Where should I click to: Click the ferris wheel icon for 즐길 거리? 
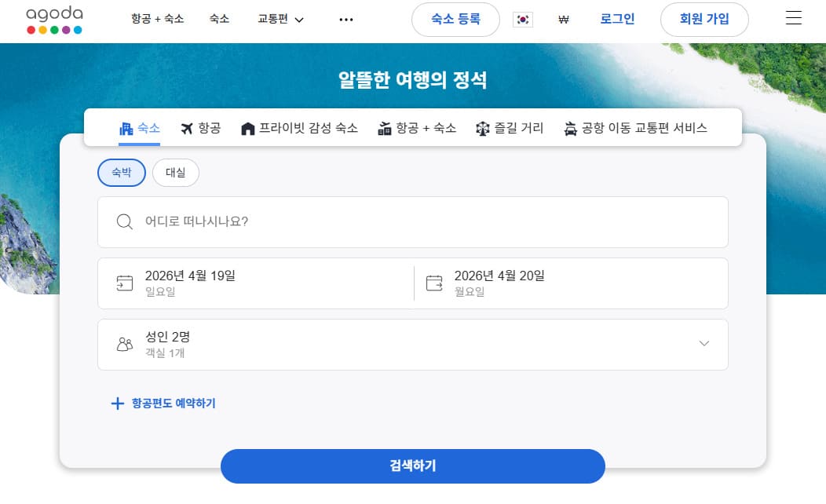482,129
